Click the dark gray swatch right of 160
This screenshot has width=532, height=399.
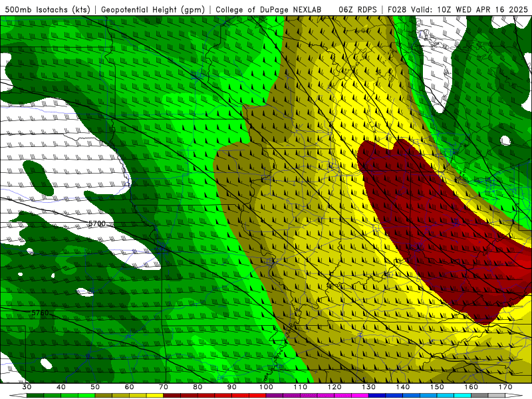479,396
